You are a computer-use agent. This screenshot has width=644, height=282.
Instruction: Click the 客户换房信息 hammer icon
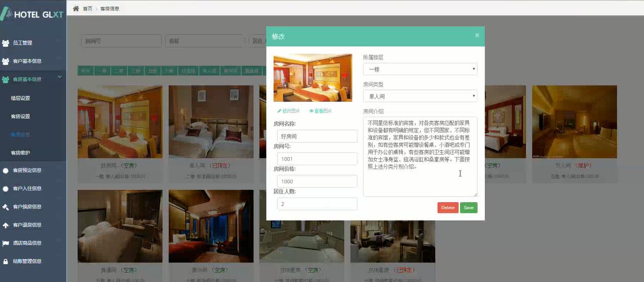click(x=6, y=207)
